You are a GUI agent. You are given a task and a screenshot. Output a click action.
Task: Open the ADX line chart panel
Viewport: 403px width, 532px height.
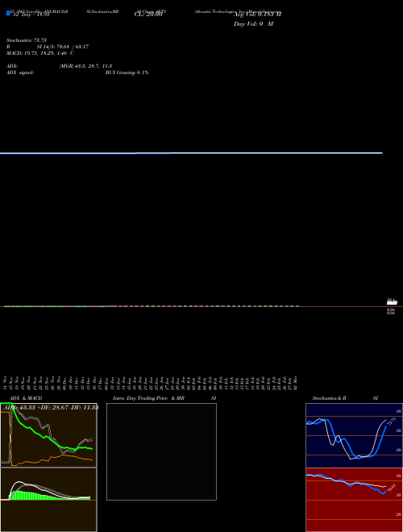tap(48, 435)
